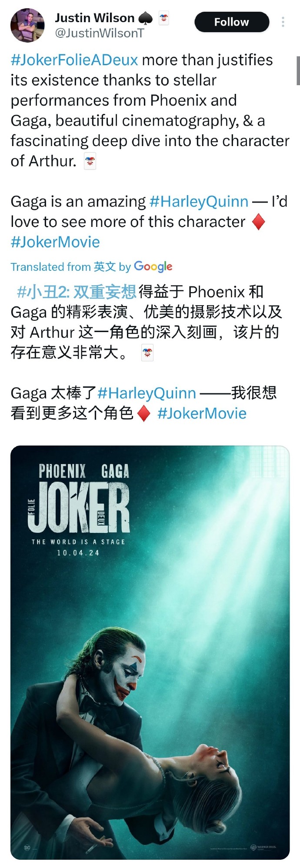This screenshot has height=868, width=300.
Task: Open the Joker Folie à Deux poster image
Action: tap(150, 652)
